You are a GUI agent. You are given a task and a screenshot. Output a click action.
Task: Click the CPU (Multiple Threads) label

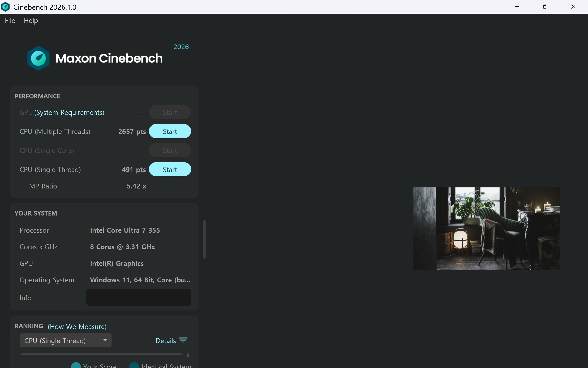tap(55, 131)
